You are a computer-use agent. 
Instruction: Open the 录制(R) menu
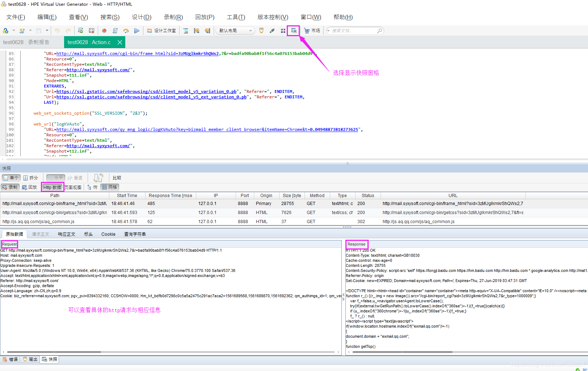(x=173, y=17)
